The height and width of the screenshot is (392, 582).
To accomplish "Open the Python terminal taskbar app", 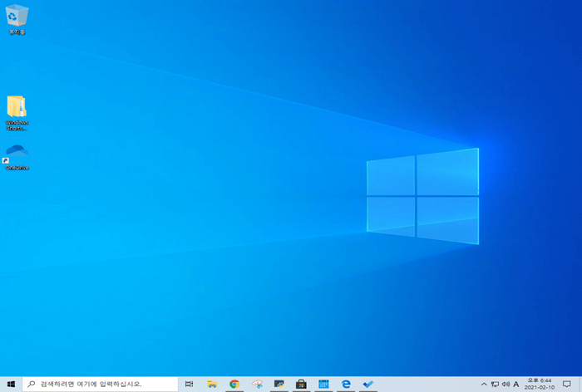I will (x=279, y=385).
